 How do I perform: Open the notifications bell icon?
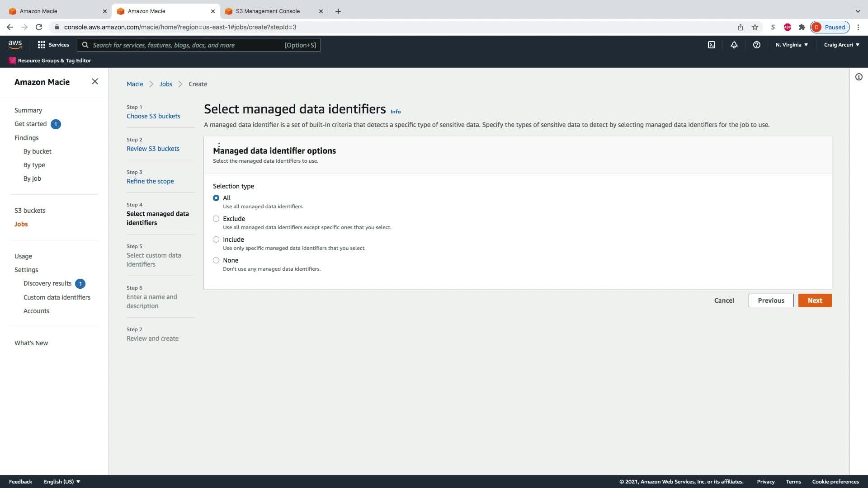734,45
